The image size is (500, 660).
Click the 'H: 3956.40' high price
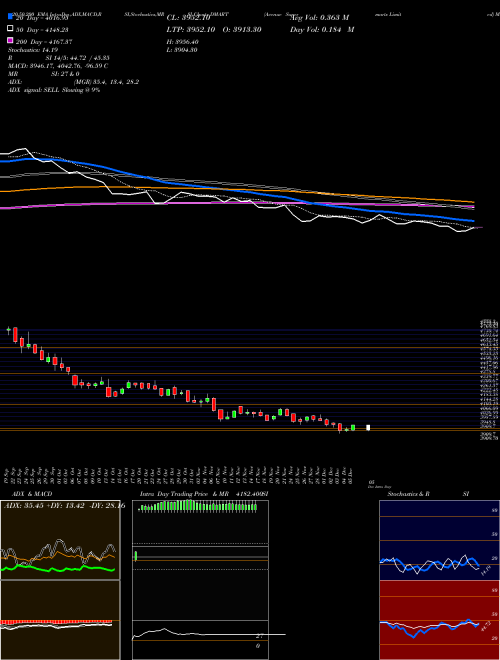[183, 42]
